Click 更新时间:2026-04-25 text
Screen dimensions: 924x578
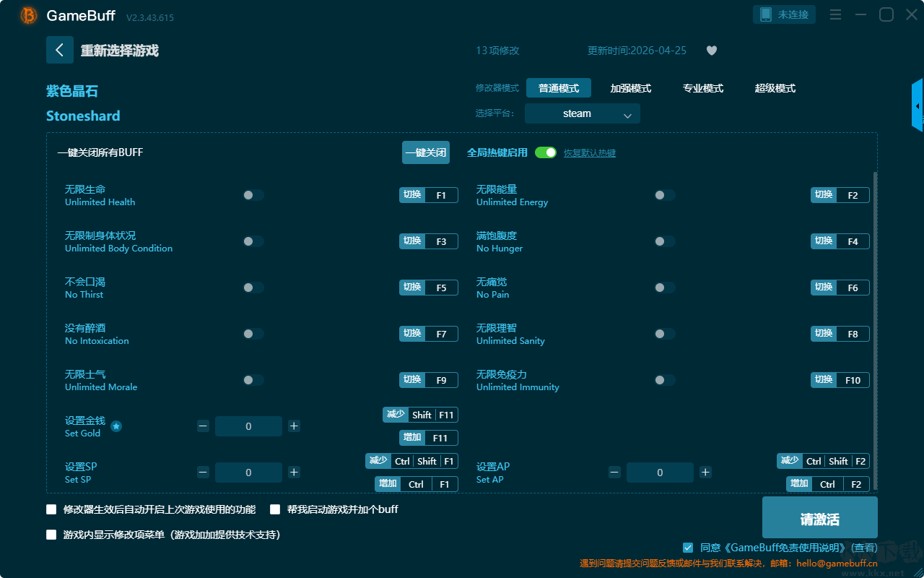coord(637,51)
